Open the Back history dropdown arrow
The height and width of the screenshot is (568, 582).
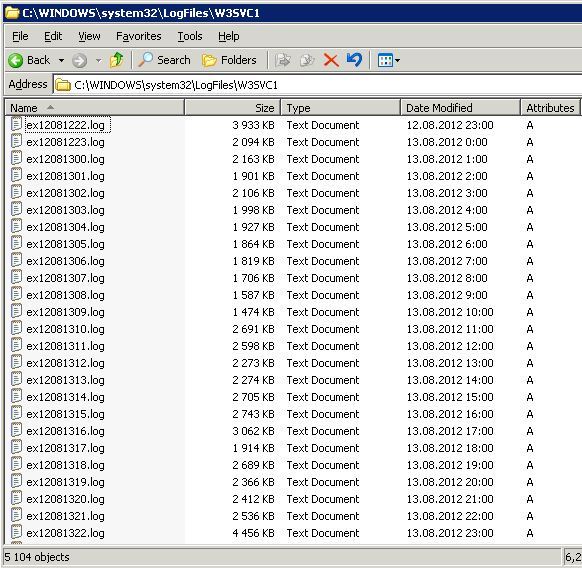[61, 60]
